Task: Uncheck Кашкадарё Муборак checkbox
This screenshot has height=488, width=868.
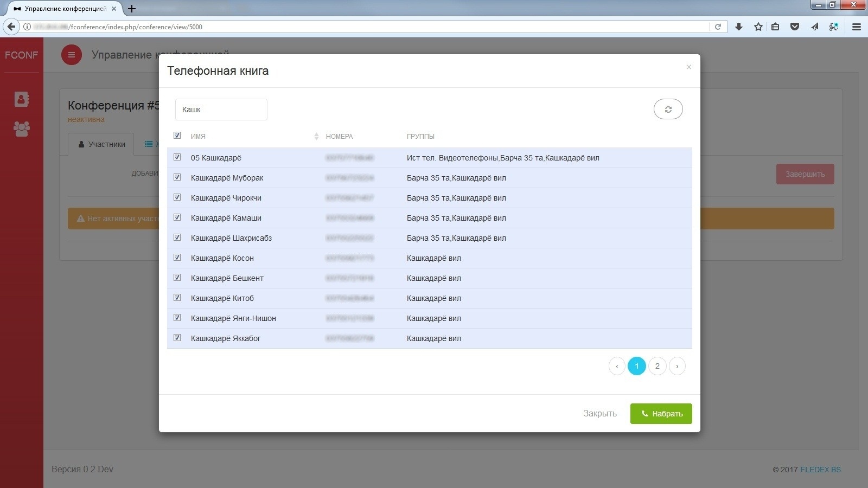Action: tap(177, 177)
